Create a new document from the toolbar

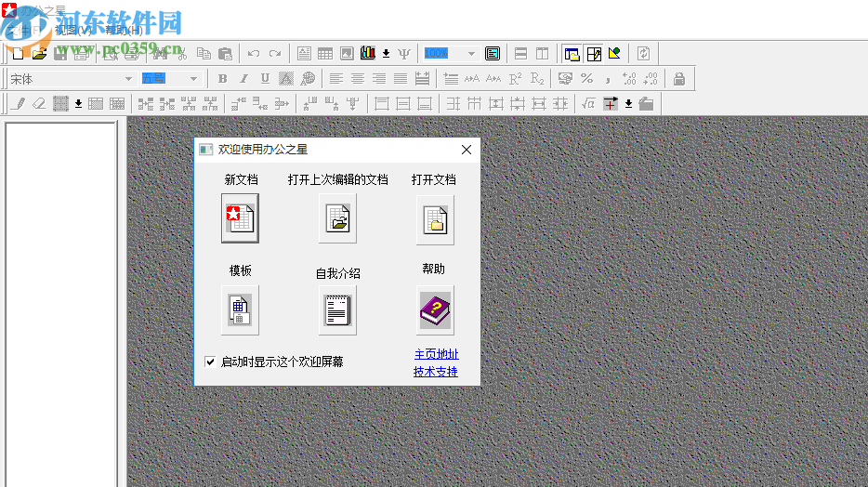click(18, 54)
